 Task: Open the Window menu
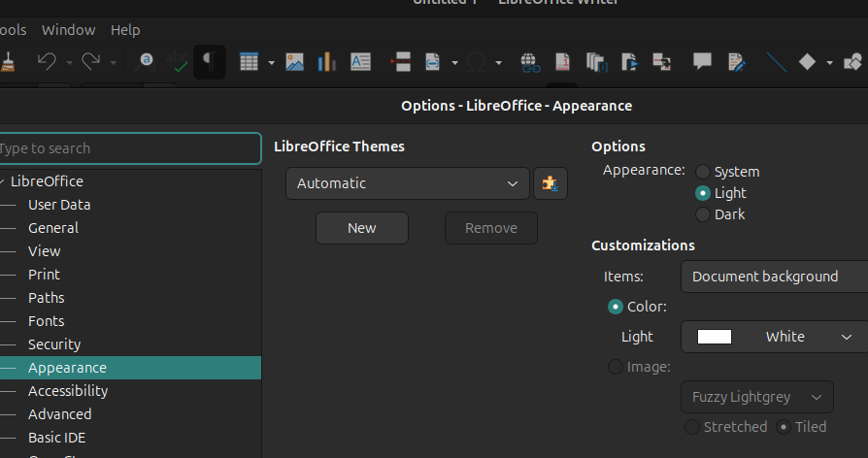click(x=68, y=30)
